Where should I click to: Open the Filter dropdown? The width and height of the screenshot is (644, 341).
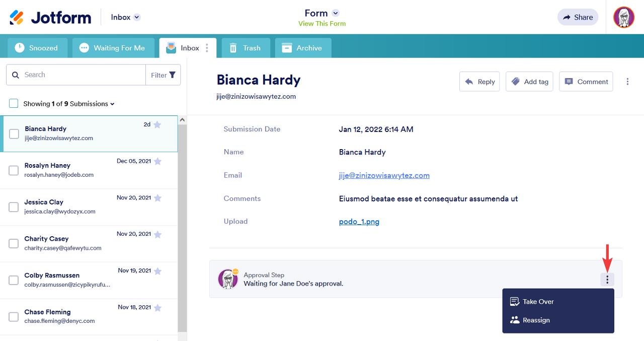[x=163, y=75]
